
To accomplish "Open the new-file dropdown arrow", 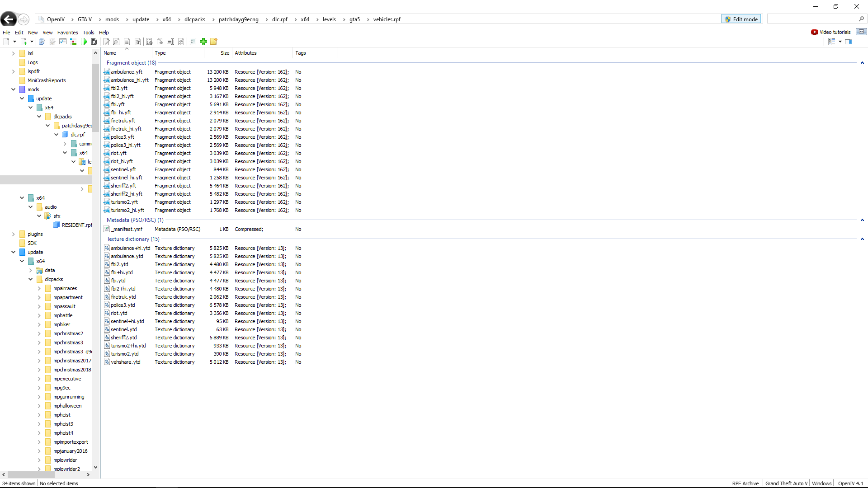I will coord(14,42).
